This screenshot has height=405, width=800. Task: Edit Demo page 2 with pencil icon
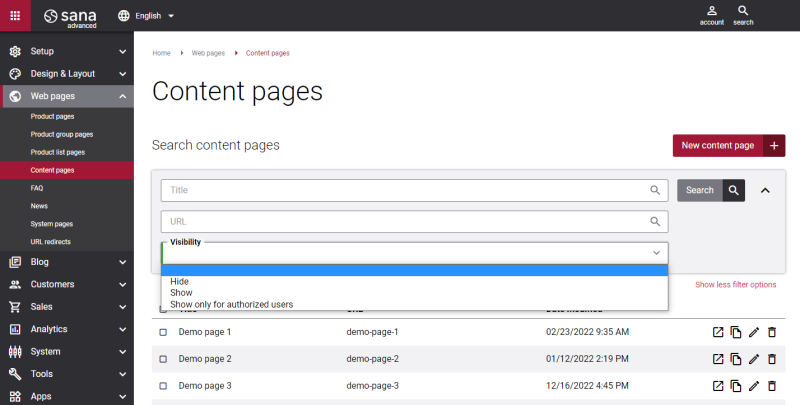pos(754,359)
